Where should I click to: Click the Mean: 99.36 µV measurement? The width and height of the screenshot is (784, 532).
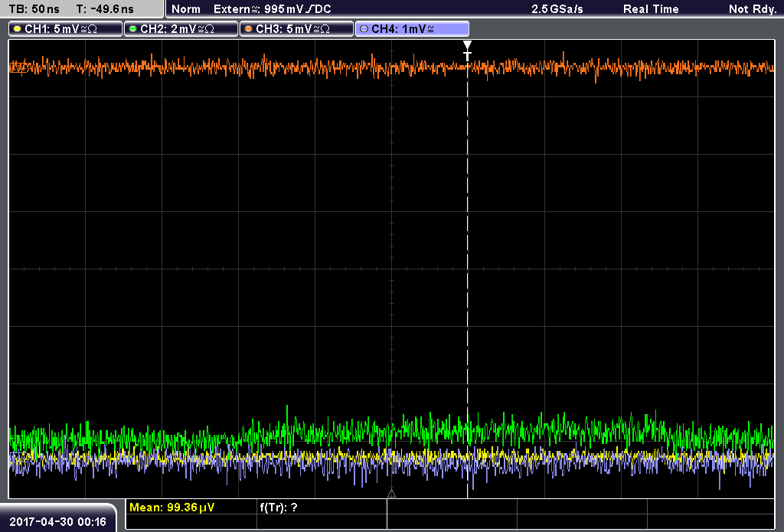click(172, 508)
